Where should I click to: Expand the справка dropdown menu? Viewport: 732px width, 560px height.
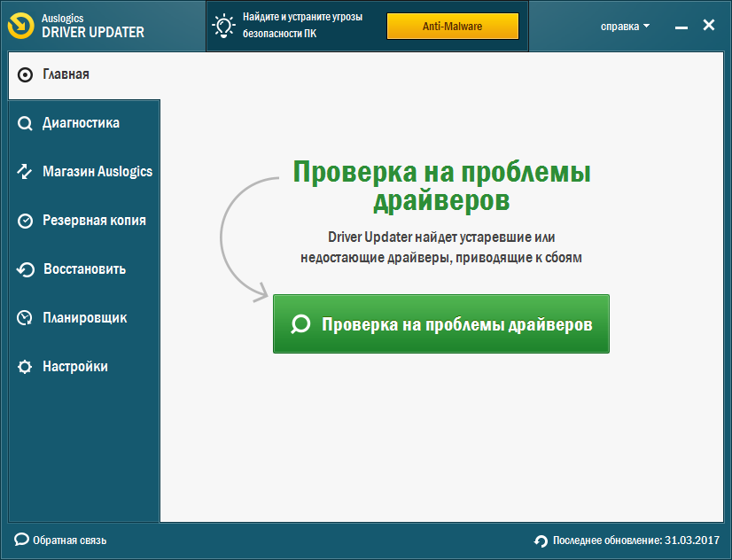point(625,27)
